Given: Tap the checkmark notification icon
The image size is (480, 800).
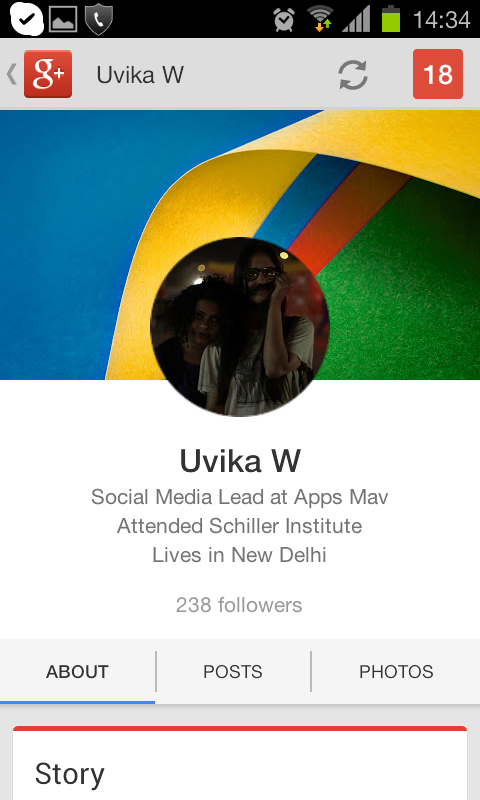Looking at the screenshot, I should pyautogui.click(x=27, y=19).
